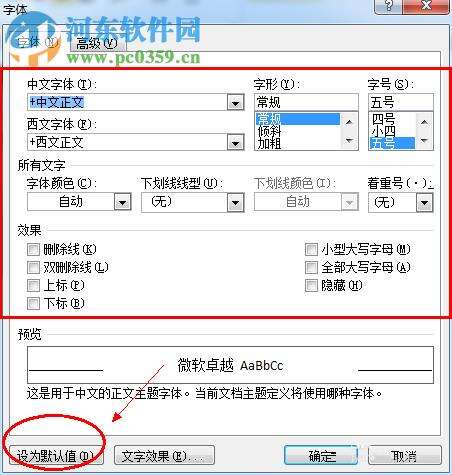This screenshot has height=475, width=452.
Task: Select 倾斜 italic in font style list
Action: pos(269,131)
